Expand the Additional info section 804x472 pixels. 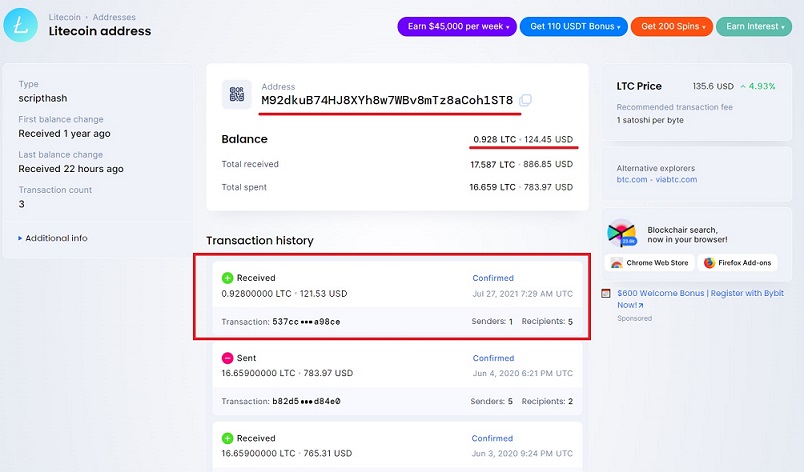(53, 238)
